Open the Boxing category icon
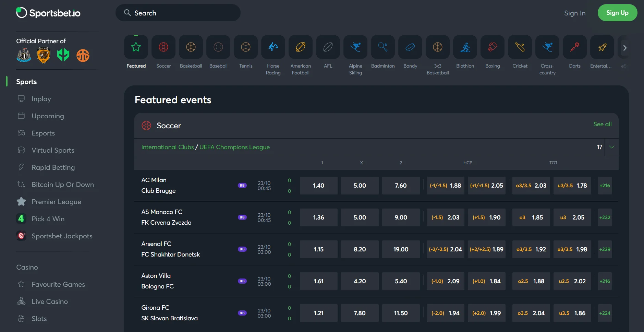Image resolution: width=644 pixels, height=332 pixels. pos(493,47)
